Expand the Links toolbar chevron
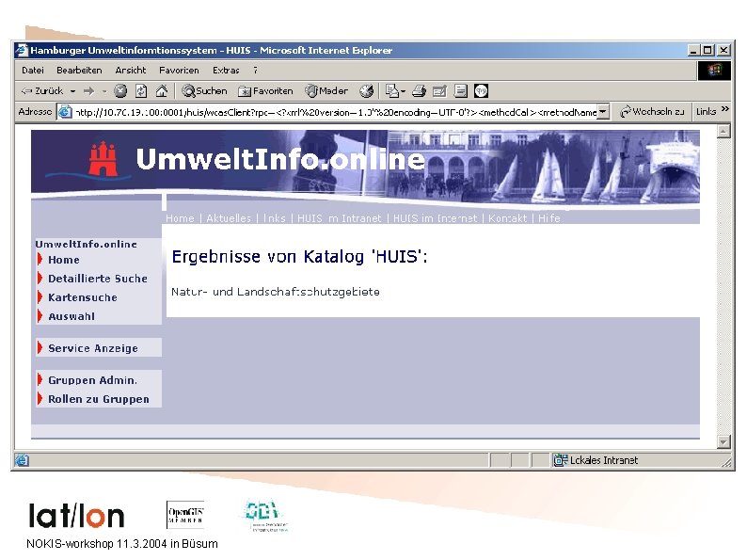Image resolution: width=747 pixels, height=560 pixels. point(725,109)
